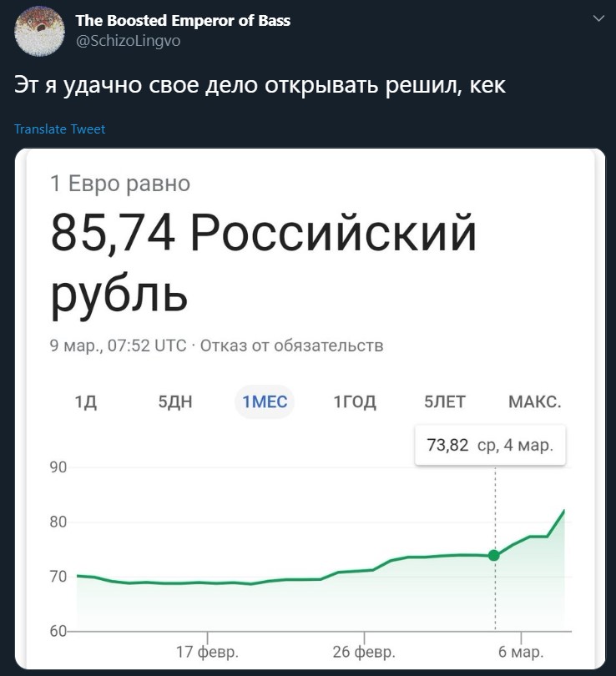Click the 85,74 Российский рубль rate text
The height and width of the screenshot is (676, 616).
tap(264, 262)
